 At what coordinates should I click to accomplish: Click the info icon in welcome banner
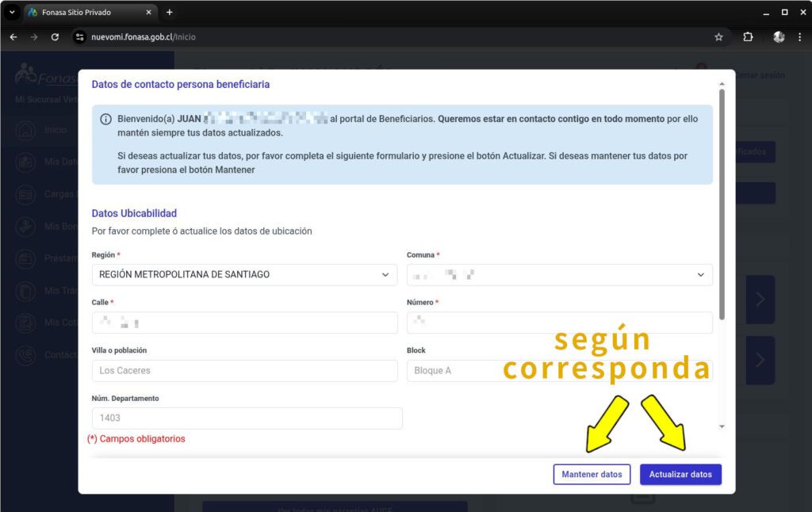tap(105, 119)
